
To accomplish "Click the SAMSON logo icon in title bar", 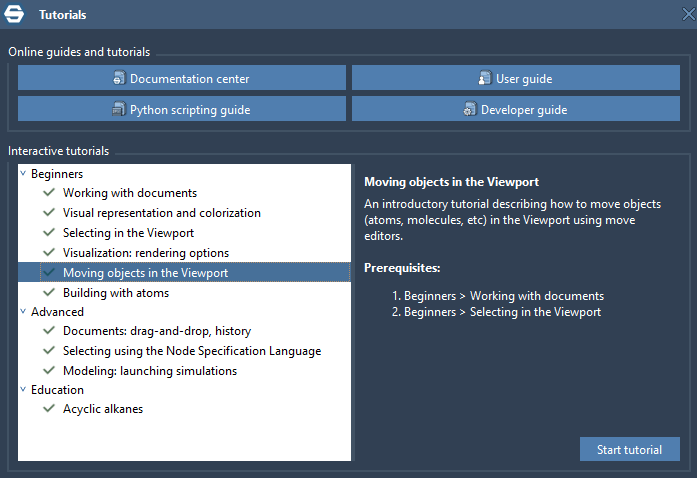I will point(14,14).
